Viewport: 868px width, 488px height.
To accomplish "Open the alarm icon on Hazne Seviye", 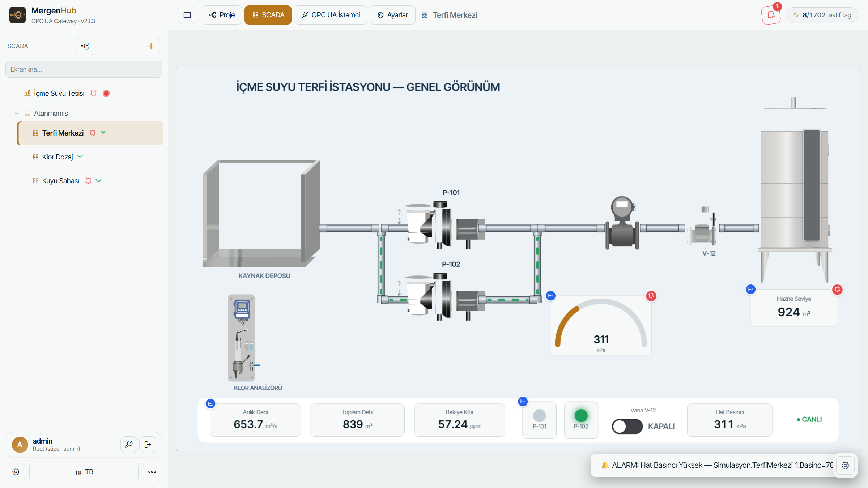I will point(837,289).
